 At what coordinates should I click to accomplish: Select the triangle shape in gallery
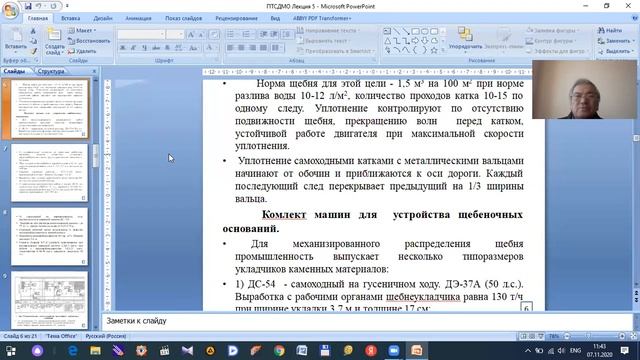pyautogui.click(x=387, y=41)
